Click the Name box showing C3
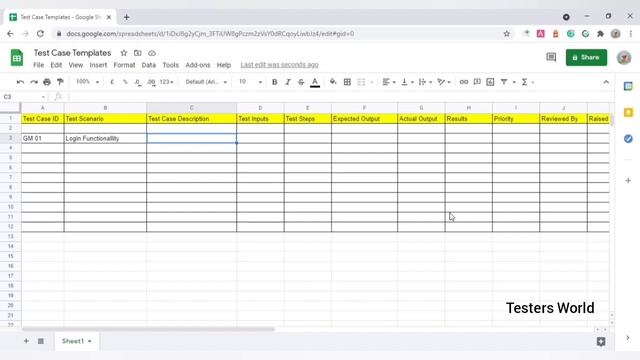Viewport: 640px width, 360px height. tap(24, 97)
